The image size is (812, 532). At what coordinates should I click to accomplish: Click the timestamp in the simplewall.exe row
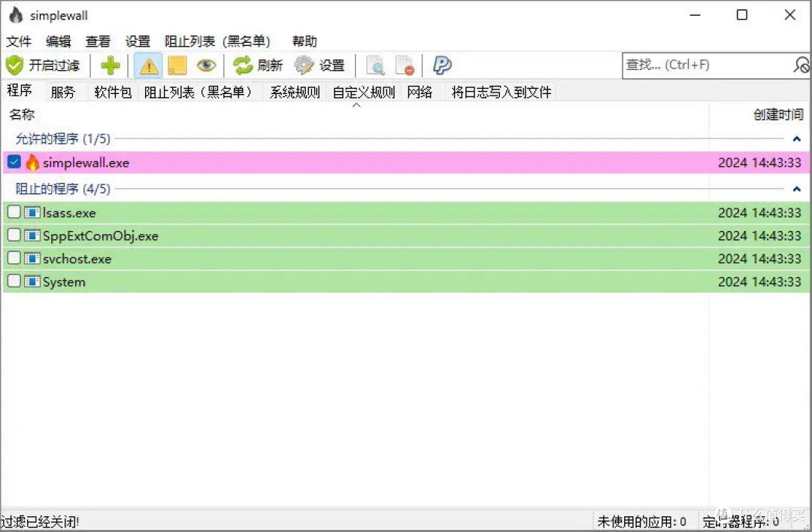(x=759, y=163)
